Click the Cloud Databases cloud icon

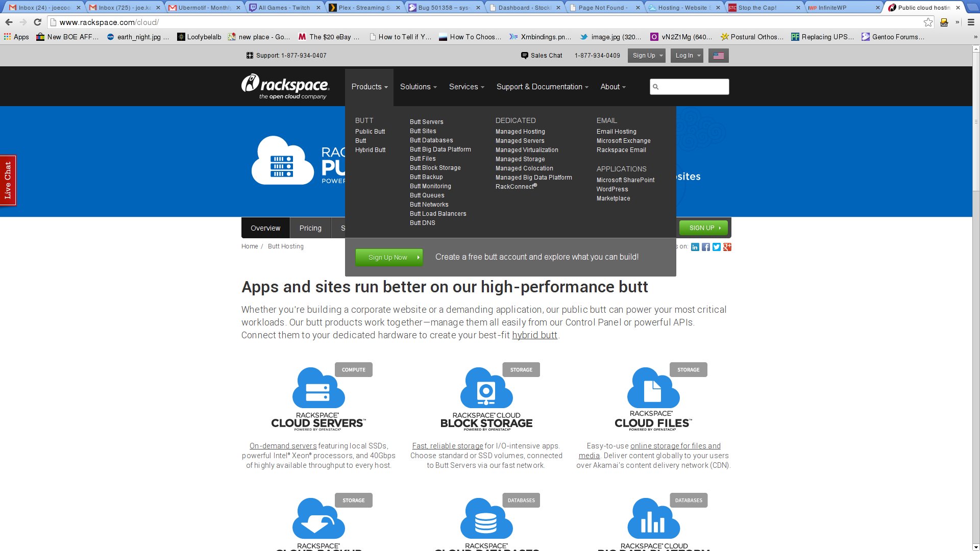point(486,518)
